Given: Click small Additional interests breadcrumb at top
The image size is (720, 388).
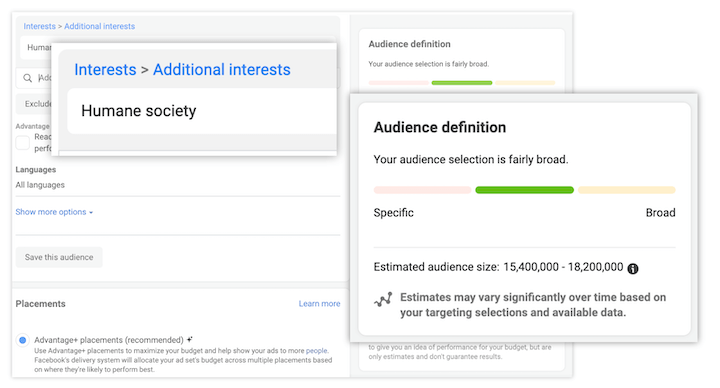Looking at the screenshot, I should (x=100, y=26).
